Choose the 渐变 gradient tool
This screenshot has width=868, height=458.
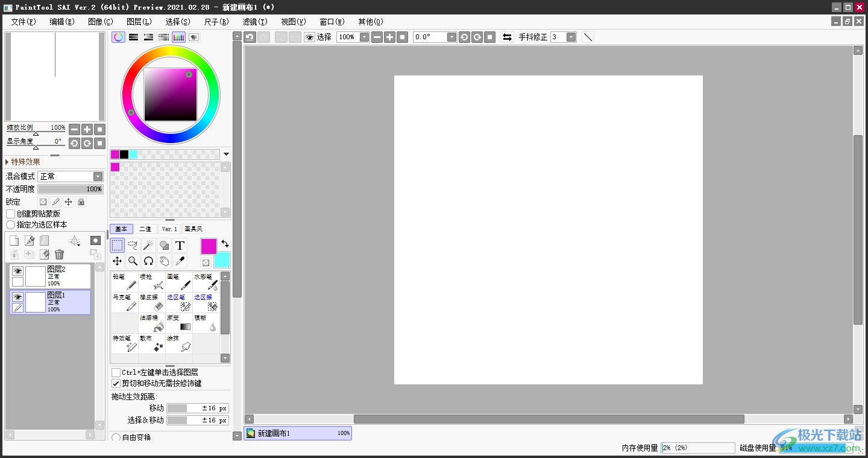[x=179, y=323]
